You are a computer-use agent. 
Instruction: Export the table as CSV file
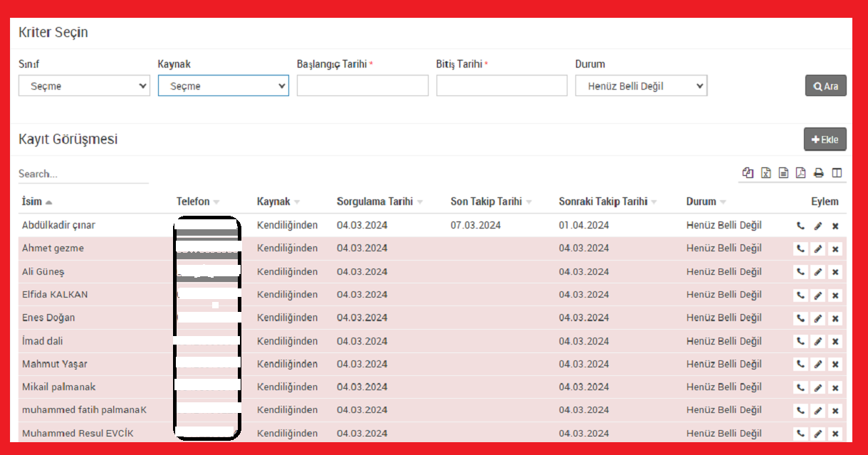pyautogui.click(x=783, y=173)
